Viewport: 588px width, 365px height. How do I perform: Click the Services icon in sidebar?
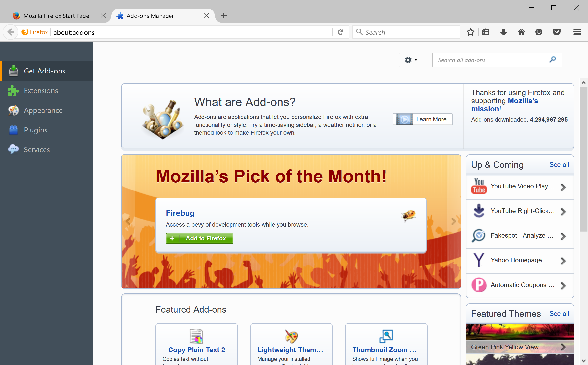(14, 150)
